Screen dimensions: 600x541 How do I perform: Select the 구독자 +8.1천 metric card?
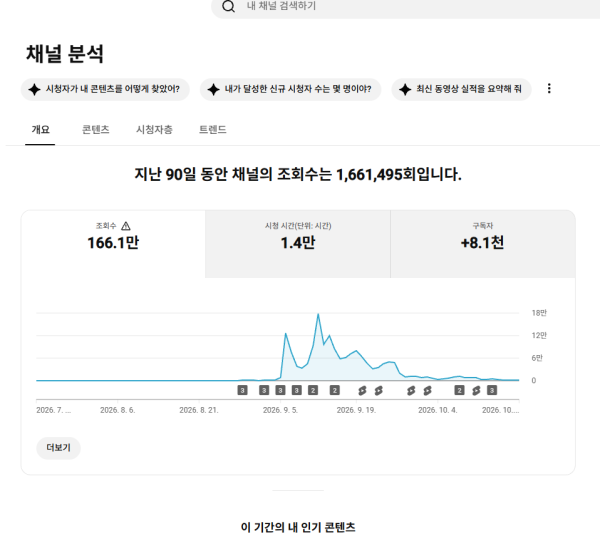coord(483,244)
